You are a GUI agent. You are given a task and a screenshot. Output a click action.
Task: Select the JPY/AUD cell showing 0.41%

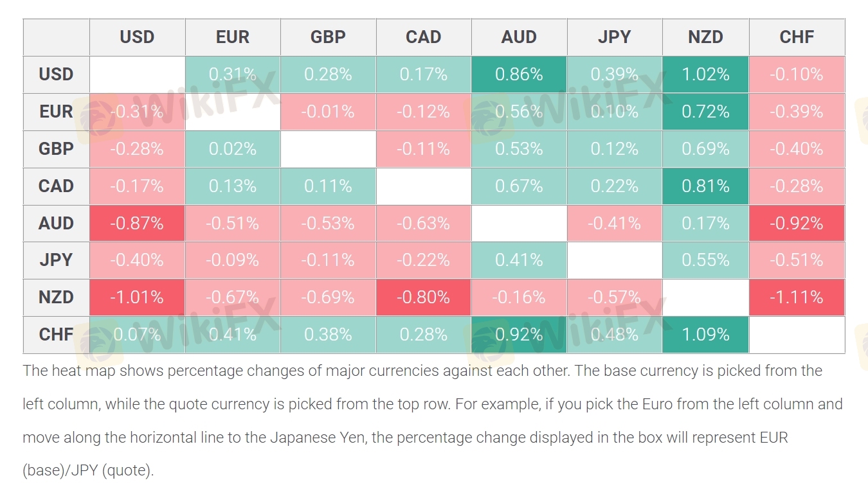tap(519, 260)
